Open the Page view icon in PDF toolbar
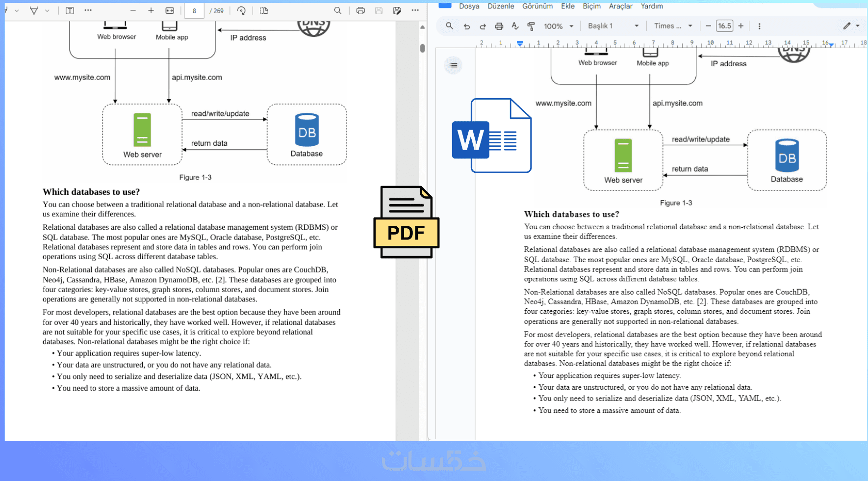Screen dimensions: 868x481 264,10
